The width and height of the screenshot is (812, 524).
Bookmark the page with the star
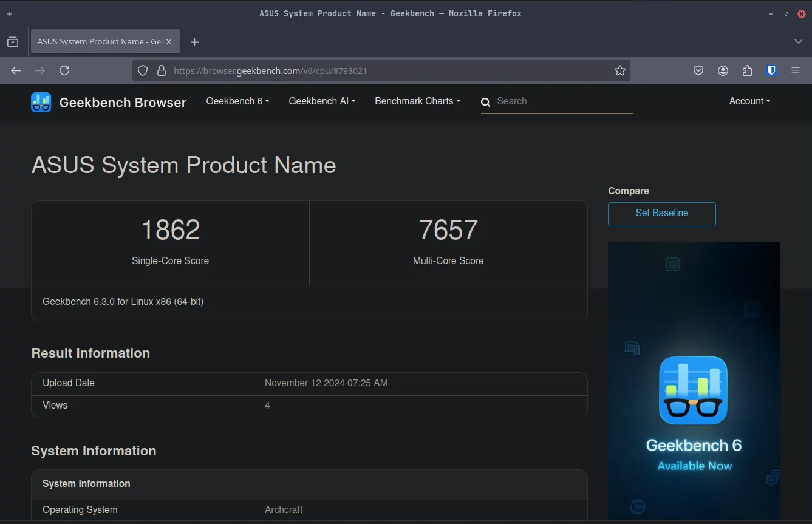[620, 70]
